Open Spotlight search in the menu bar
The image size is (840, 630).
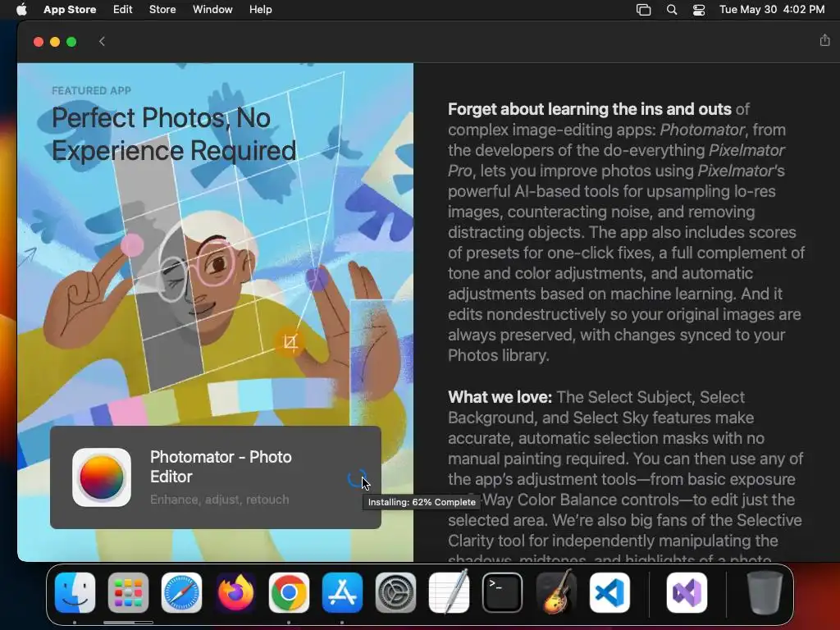671,10
